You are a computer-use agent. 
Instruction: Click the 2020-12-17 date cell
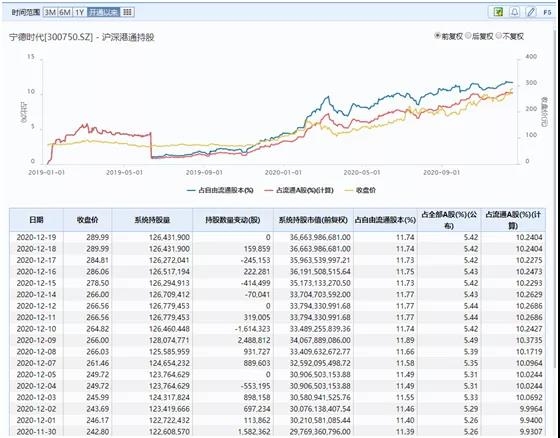click(36, 260)
